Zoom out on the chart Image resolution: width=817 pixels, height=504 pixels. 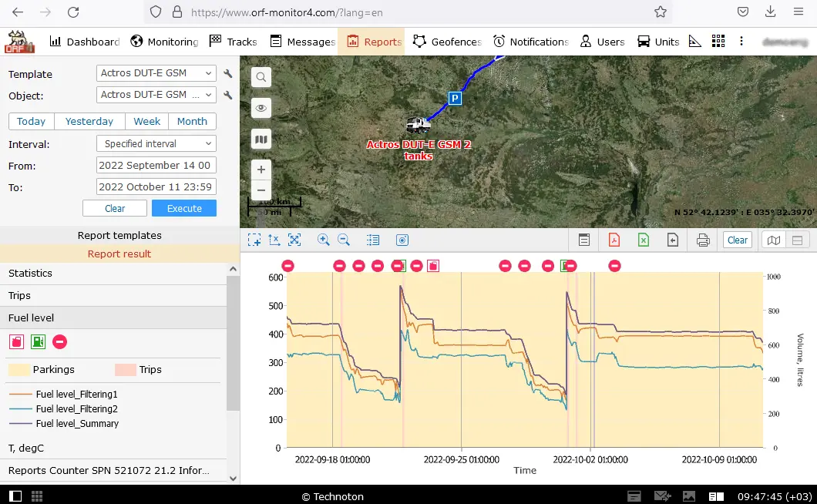tap(344, 240)
